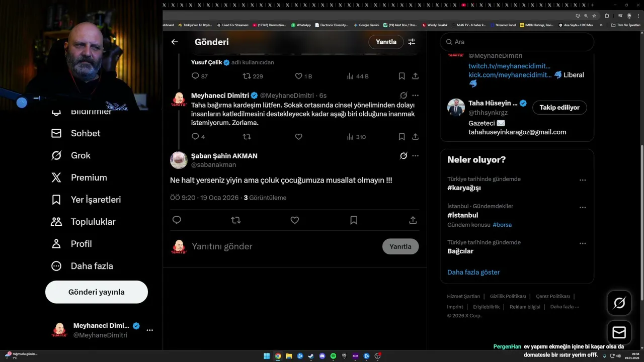Open Grok icon on Meyhaneci Dimitri's tweet
The image size is (644, 362).
404,95
